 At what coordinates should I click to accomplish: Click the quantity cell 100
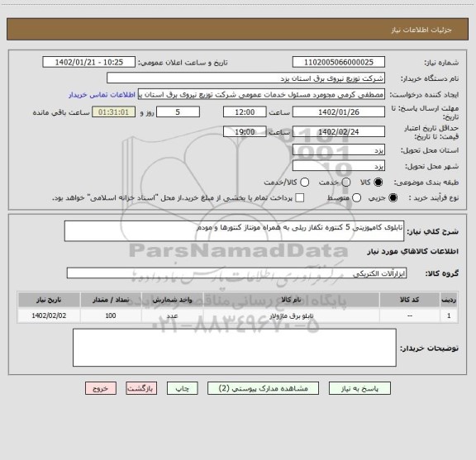pos(111,315)
